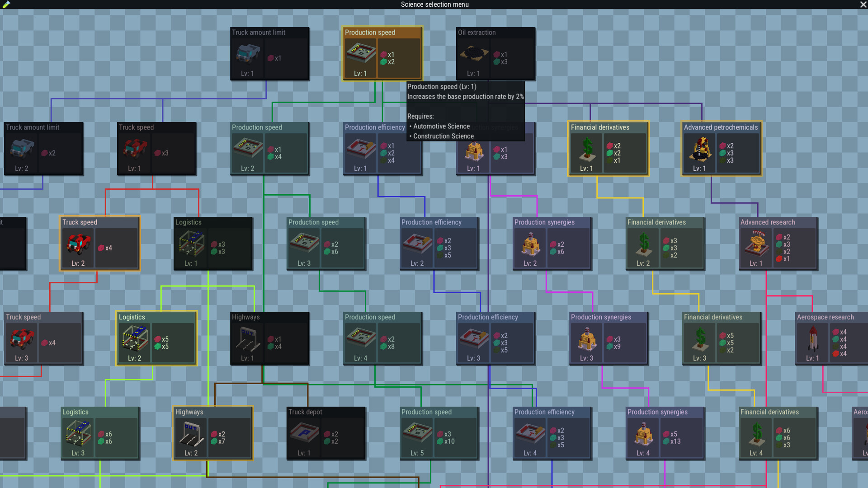Close the Science selection menu
The height and width of the screenshot is (488, 868).
click(863, 5)
